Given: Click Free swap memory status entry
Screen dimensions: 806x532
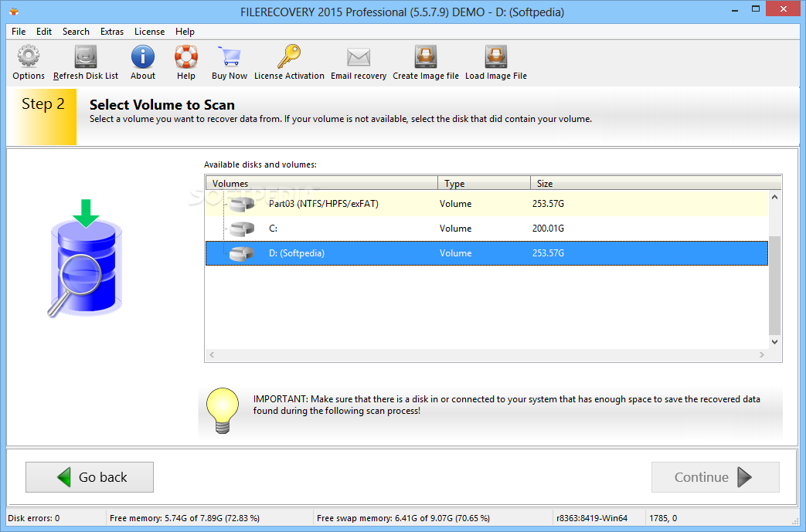Looking at the screenshot, I should coord(403,518).
